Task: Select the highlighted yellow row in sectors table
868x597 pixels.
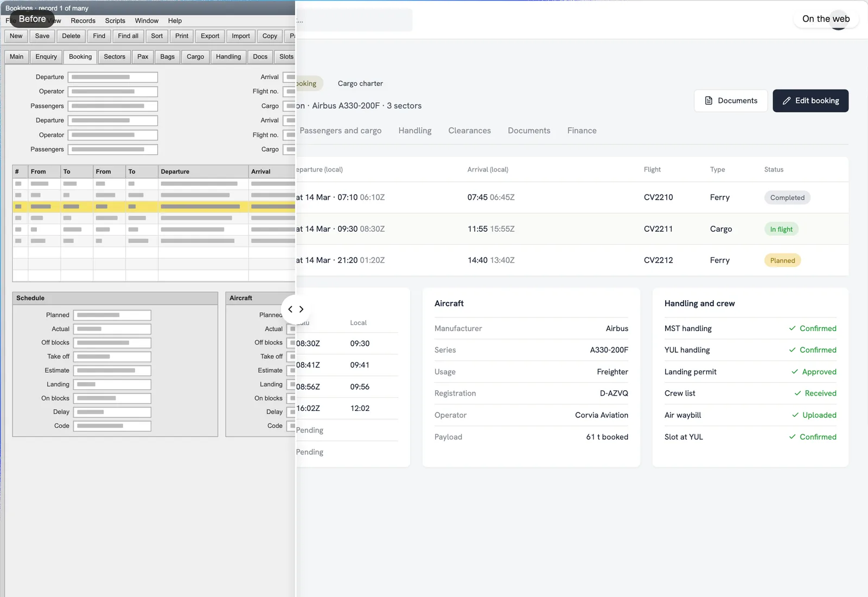Action: [x=154, y=207]
